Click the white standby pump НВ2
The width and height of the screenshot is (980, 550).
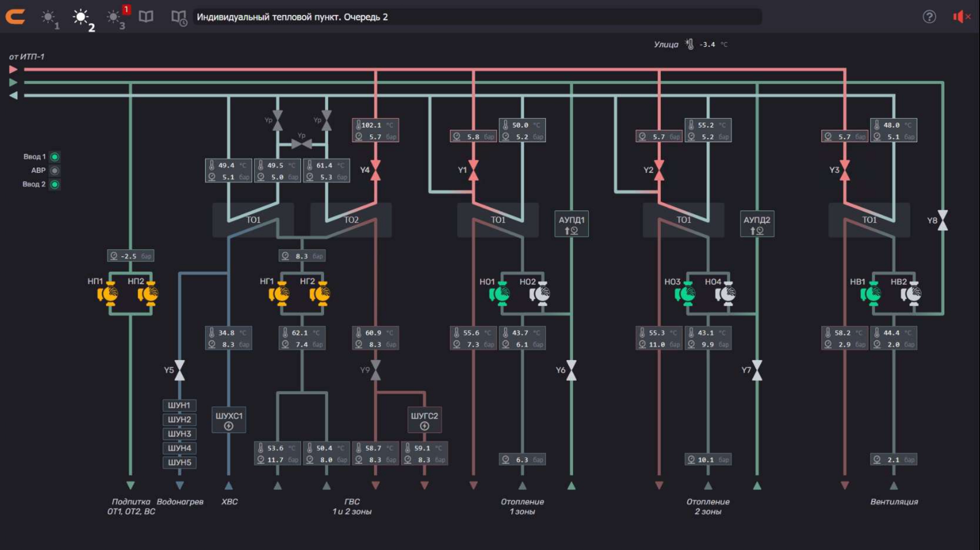click(911, 293)
